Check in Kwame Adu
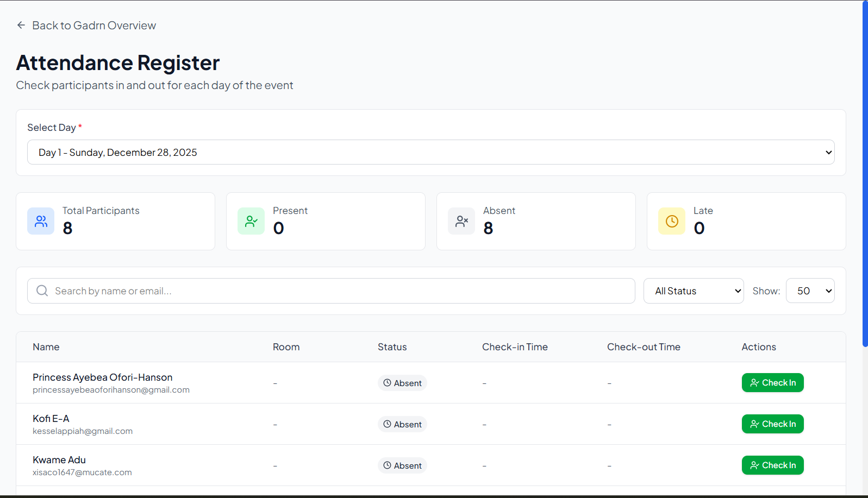868x498 pixels. pyautogui.click(x=773, y=465)
